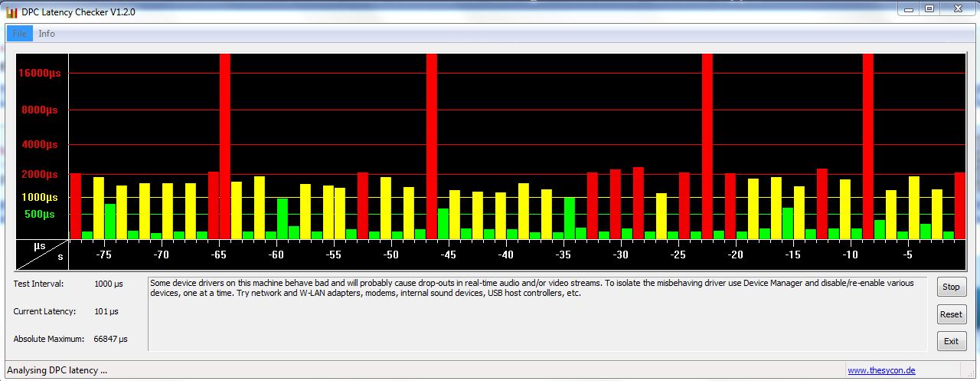Minimize the DPC Latency Checker window
The width and height of the screenshot is (980, 381).
(908, 8)
